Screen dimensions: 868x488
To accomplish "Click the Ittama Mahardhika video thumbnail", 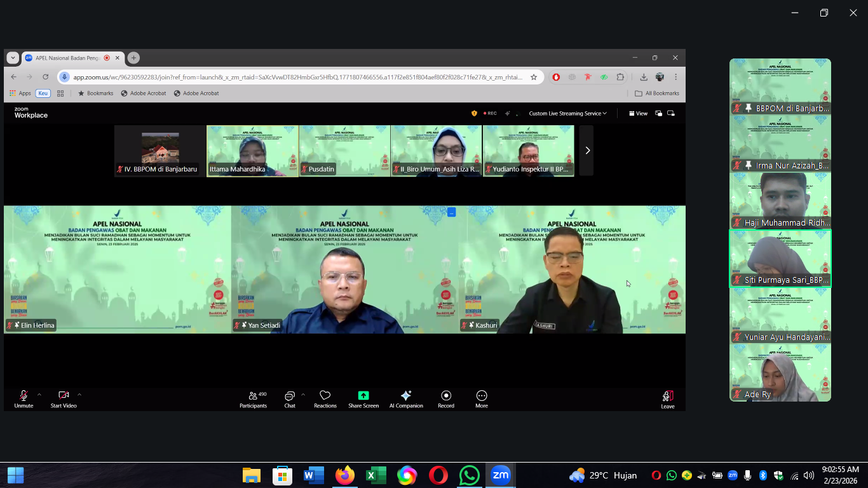I will tap(252, 151).
